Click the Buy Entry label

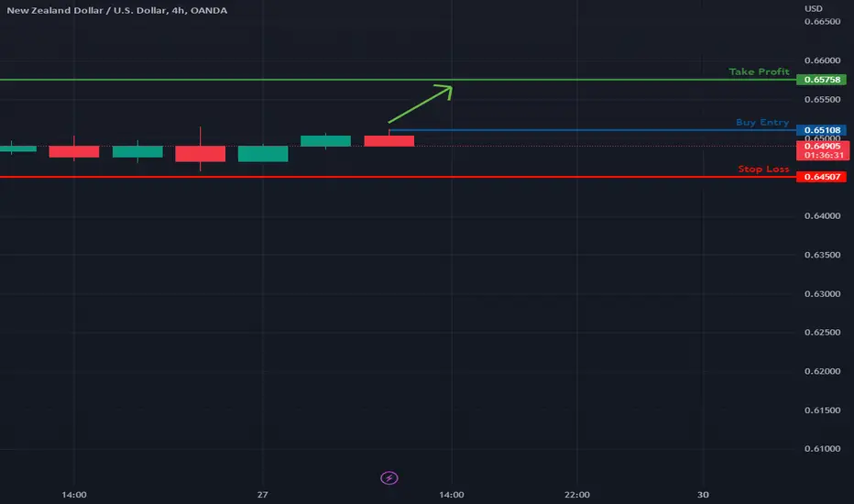tap(762, 122)
